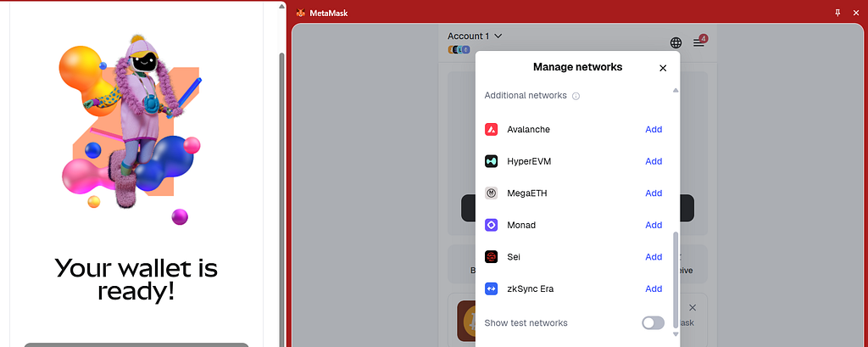Toggle Show test networks switch
Screen dimensions: 868x347
point(654,322)
